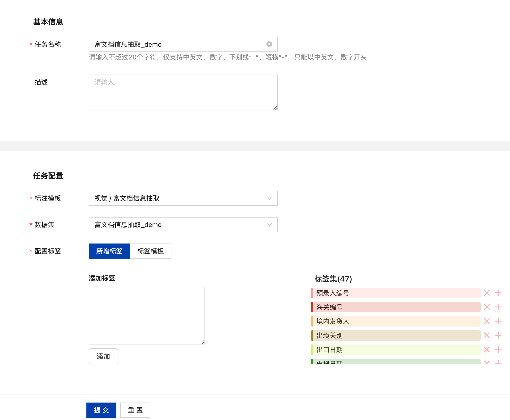Image resolution: width=510 pixels, height=420 pixels.
Task: Click the plus icon beside 出口日期
Action: click(x=498, y=350)
